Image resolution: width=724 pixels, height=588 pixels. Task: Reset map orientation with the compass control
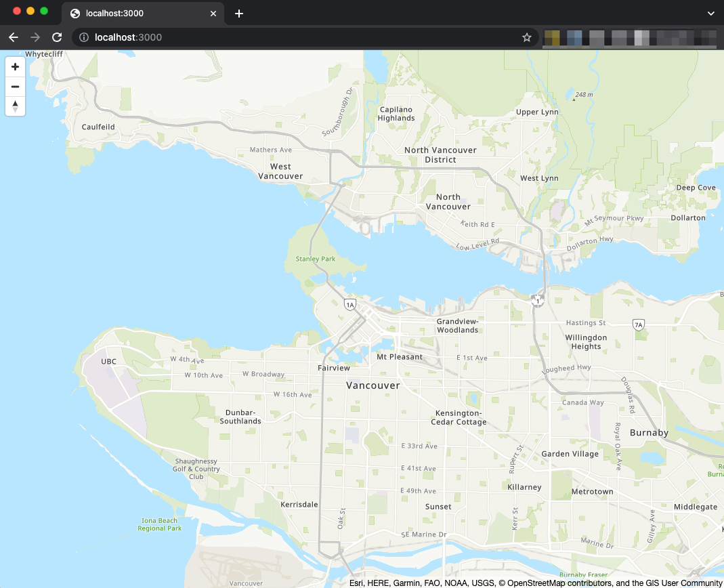point(15,106)
